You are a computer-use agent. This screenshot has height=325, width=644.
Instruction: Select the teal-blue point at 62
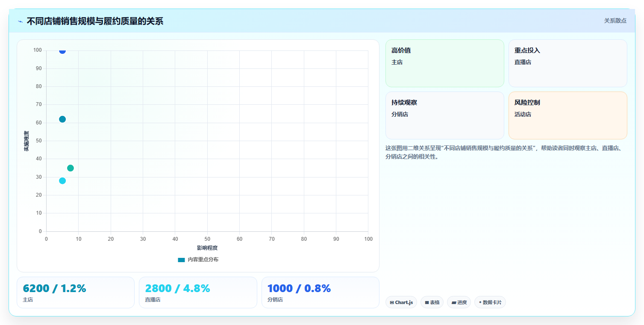pyautogui.click(x=62, y=119)
